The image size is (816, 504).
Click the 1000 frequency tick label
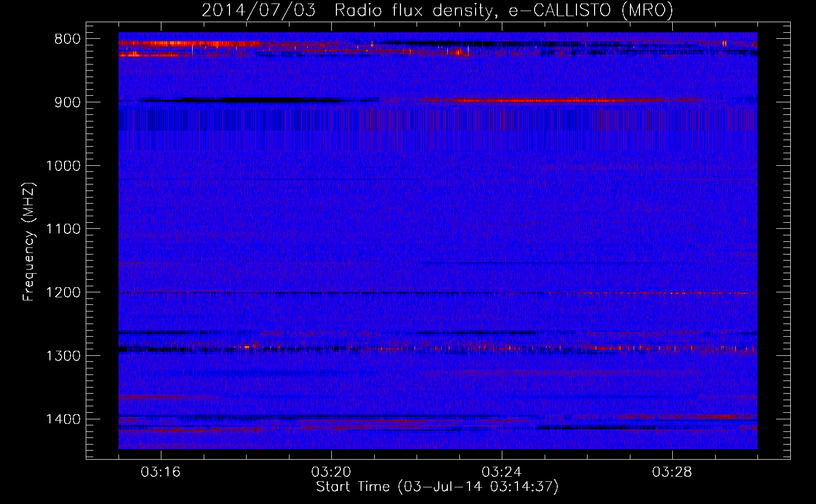(x=63, y=166)
